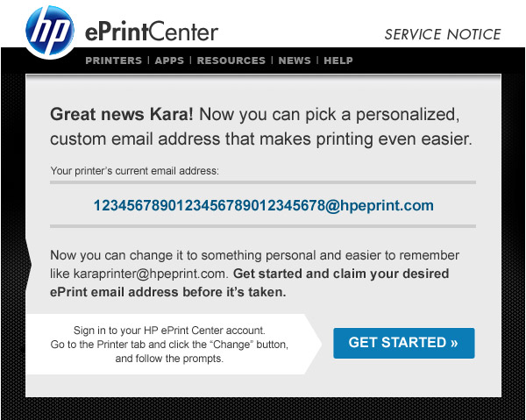
Task: Click the bold "ePrint email address before it's taken" text
Action: pos(168,292)
